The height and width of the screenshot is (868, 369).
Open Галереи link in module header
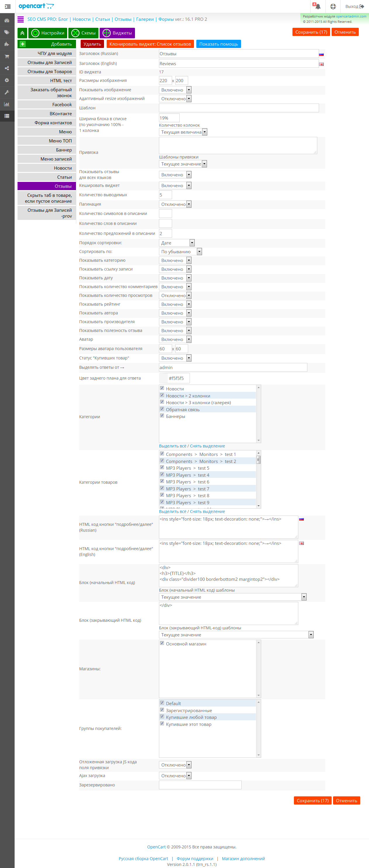coord(145,19)
